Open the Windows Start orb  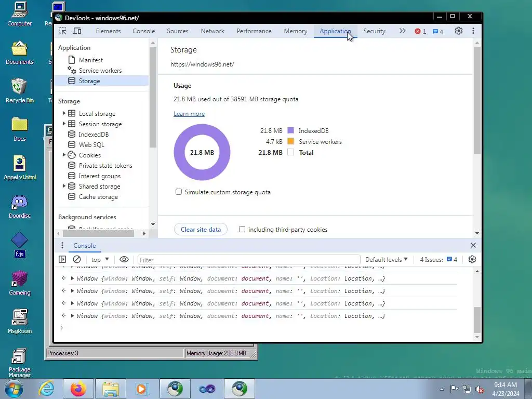14,389
